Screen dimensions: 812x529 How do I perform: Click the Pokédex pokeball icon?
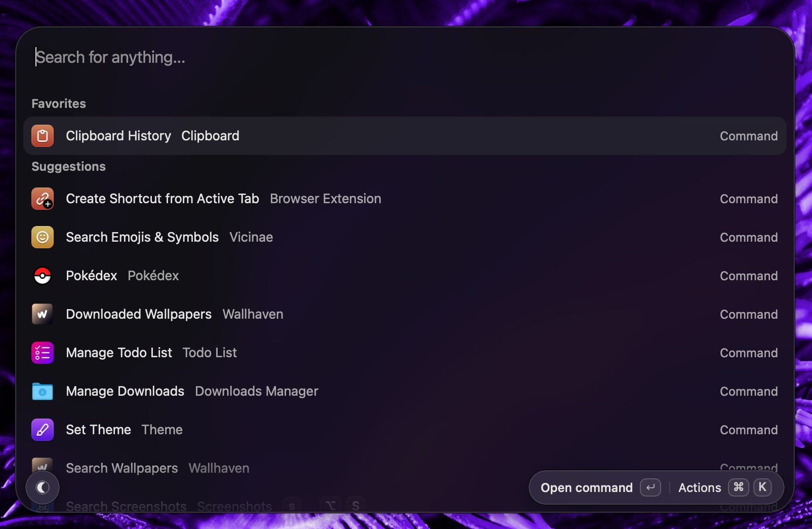click(43, 276)
